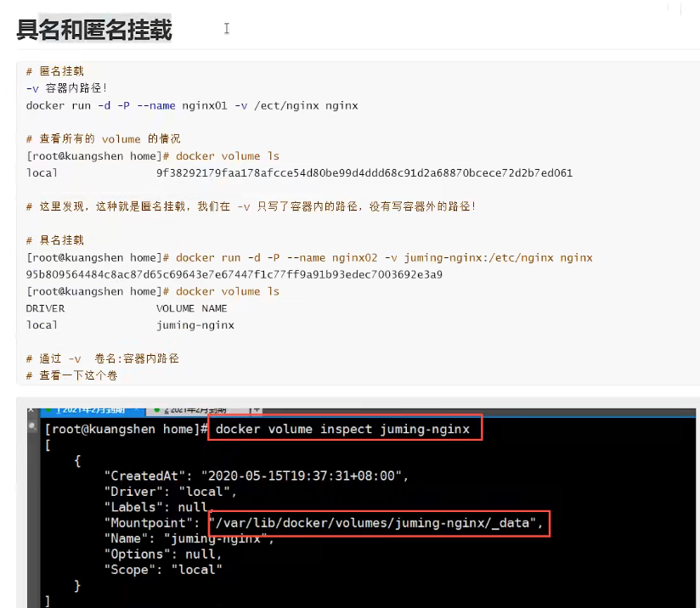The width and height of the screenshot is (700, 608).
Task: Click the long volume hash starting 9f38292179
Action: click(364, 172)
